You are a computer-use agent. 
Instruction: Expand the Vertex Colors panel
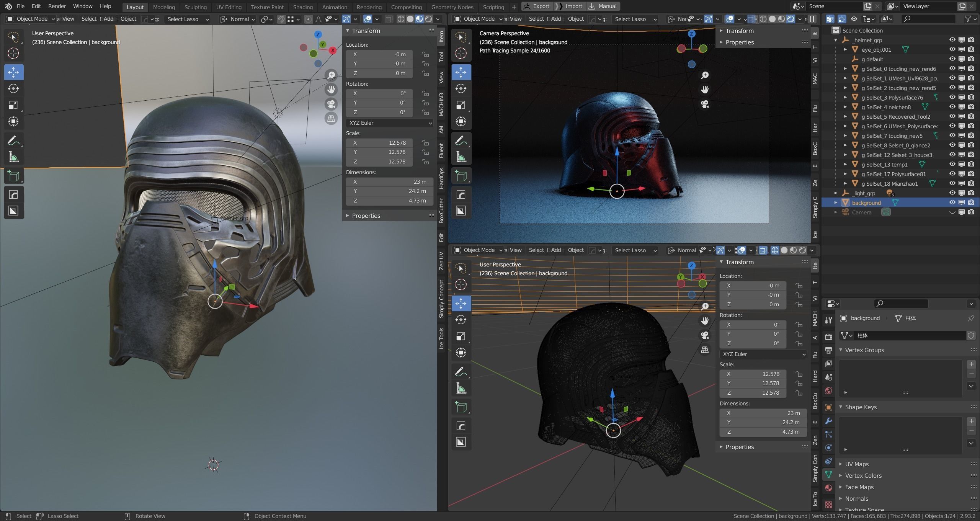pos(863,475)
